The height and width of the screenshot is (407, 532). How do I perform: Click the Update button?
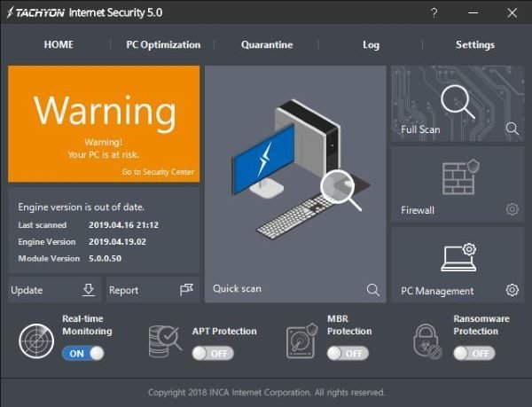point(54,290)
